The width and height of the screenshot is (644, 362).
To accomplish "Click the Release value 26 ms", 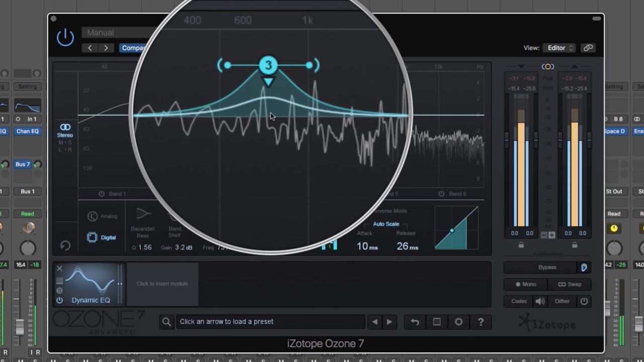I will point(408,246).
